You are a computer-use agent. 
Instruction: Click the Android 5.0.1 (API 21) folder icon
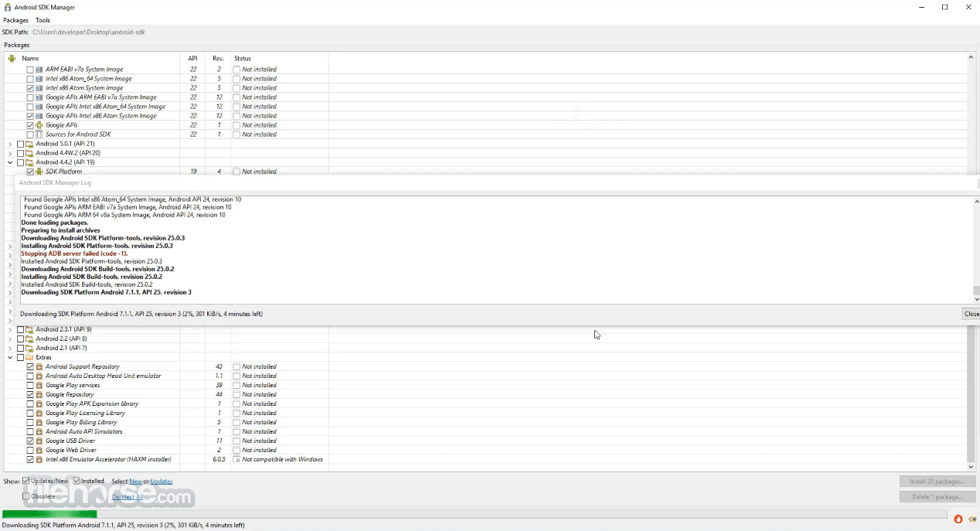click(x=29, y=144)
